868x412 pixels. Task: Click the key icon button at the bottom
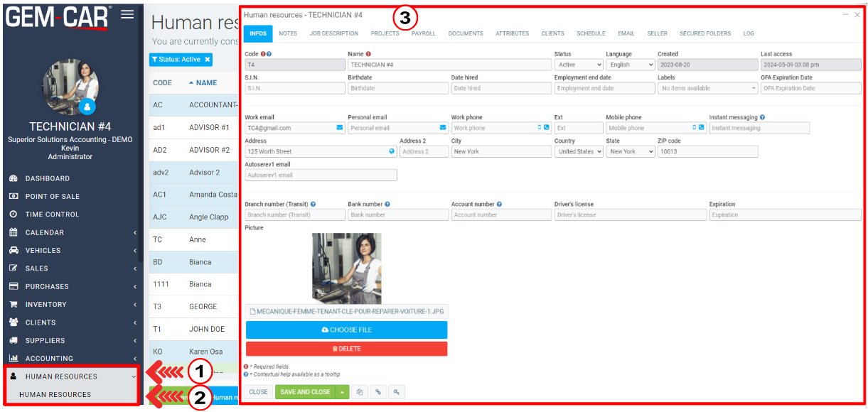396,391
